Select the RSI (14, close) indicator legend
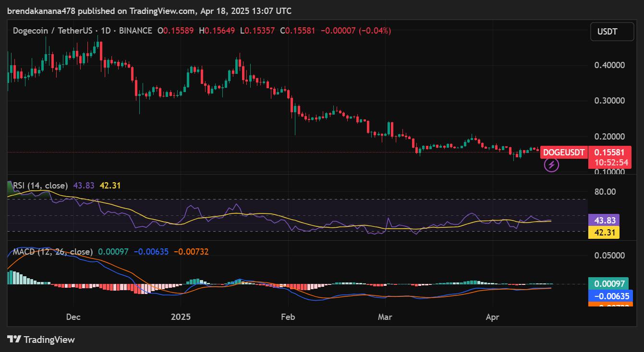Screen dimensions: 644x352 point(40,186)
